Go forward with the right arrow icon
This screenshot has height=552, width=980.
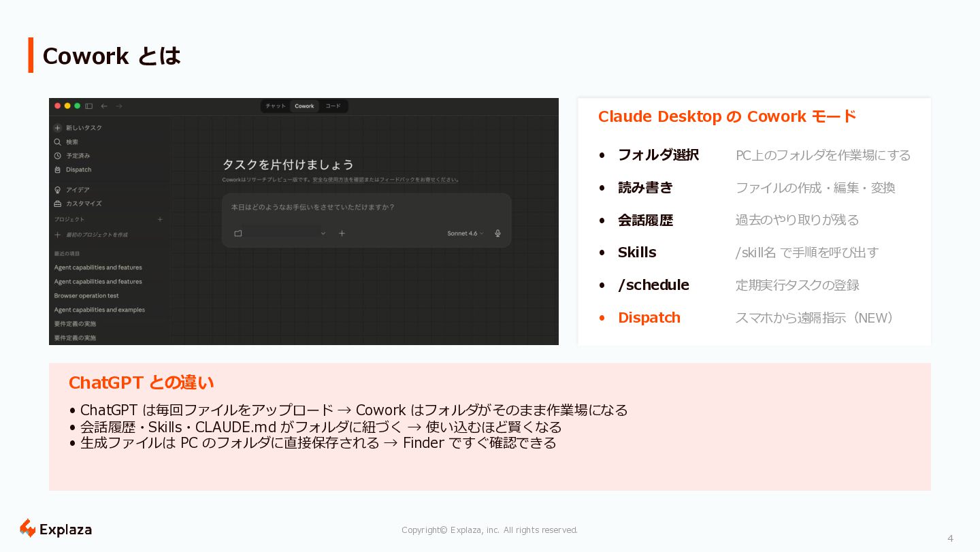[x=119, y=106]
